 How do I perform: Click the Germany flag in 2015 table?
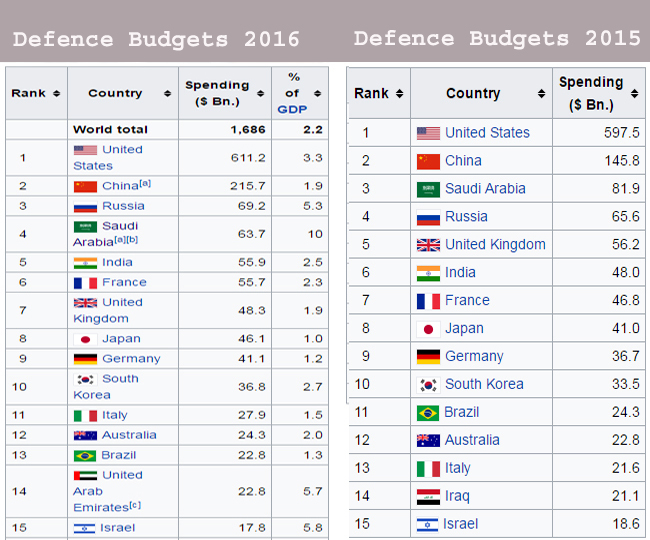[x=428, y=357]
